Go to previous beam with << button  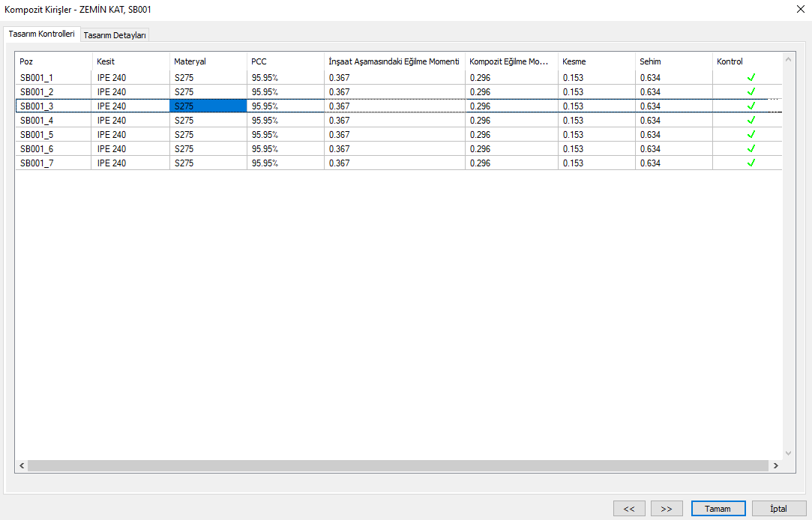tap(628, 509)
